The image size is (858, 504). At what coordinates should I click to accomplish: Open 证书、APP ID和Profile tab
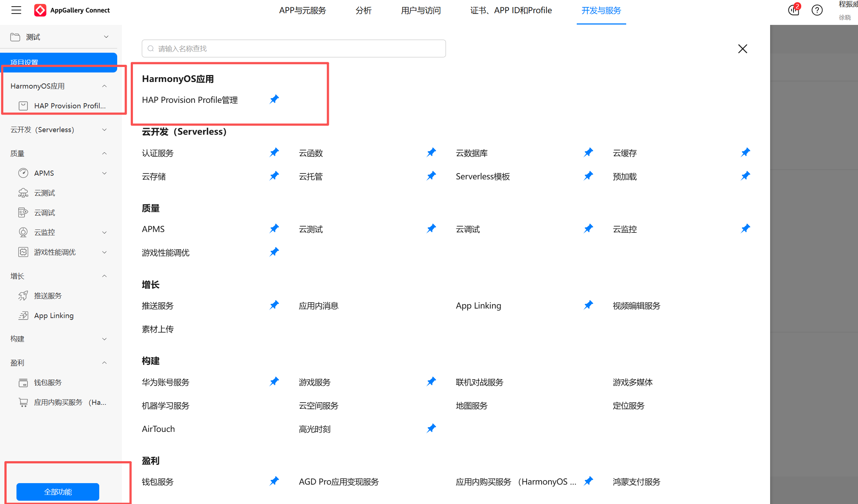point(511,10)
